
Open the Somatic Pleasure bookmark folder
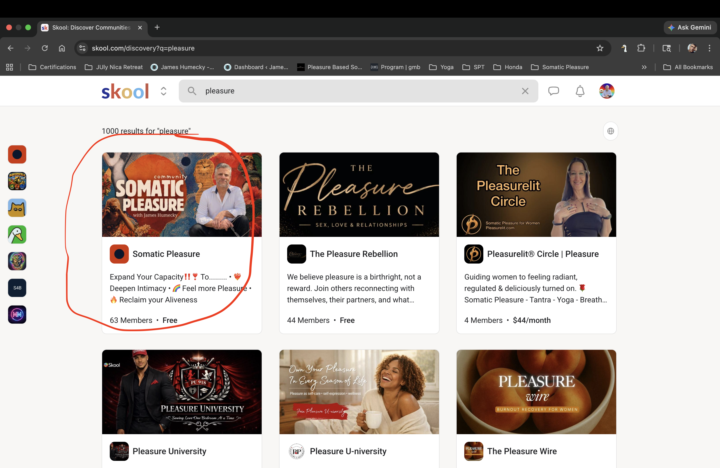pos(560,67)
